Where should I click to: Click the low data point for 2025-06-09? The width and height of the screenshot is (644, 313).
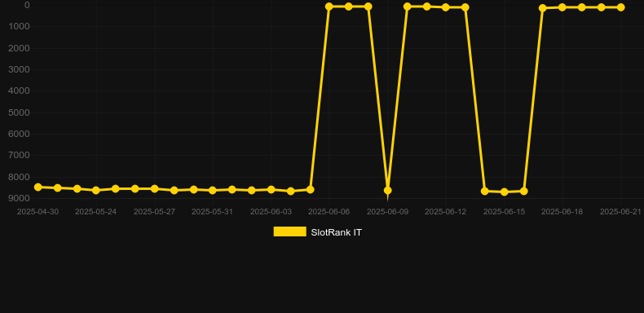(x=387, y=190)
